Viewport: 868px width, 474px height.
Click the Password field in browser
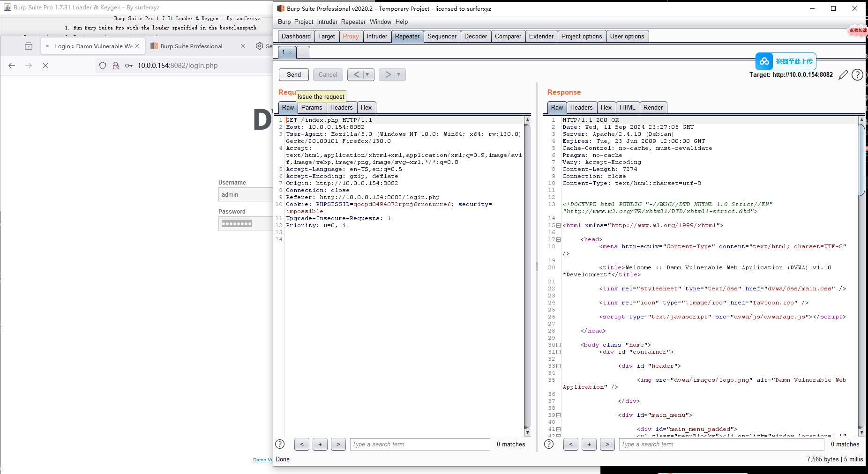click(246, 223)
